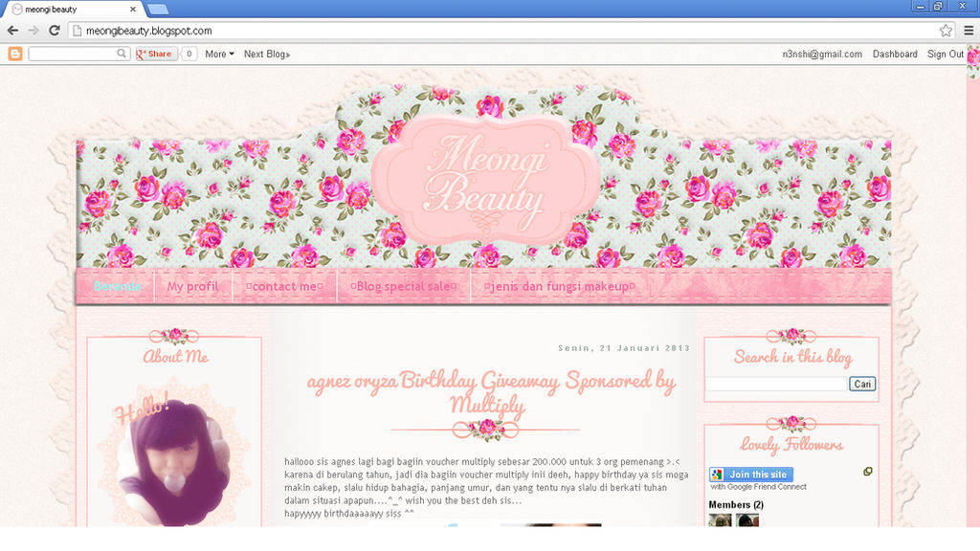
Task: Focus the address bar with meongibeauty.blogspot.com
Action: click(x=511, y=31)
